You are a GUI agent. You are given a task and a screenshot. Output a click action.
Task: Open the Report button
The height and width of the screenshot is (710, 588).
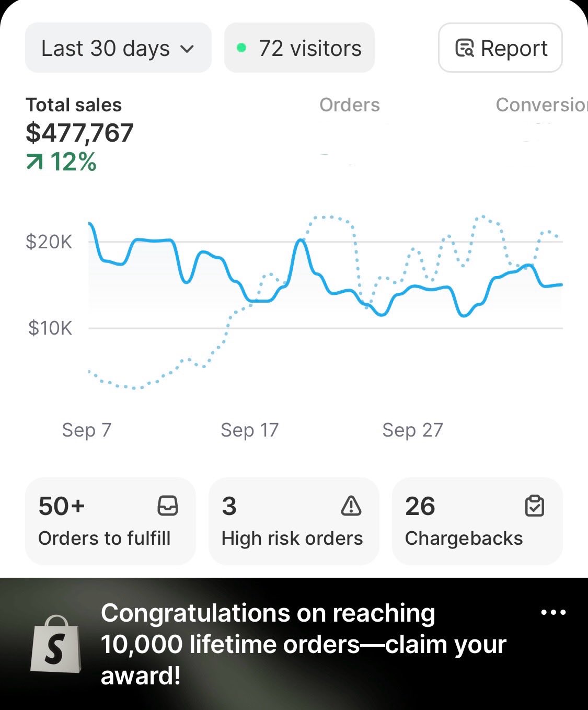tap(500, 48)
